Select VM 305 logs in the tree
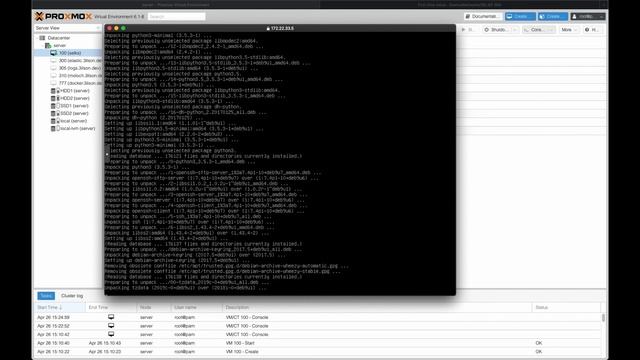Viewport: 640px width, 360px height. (x=80, y=68)
